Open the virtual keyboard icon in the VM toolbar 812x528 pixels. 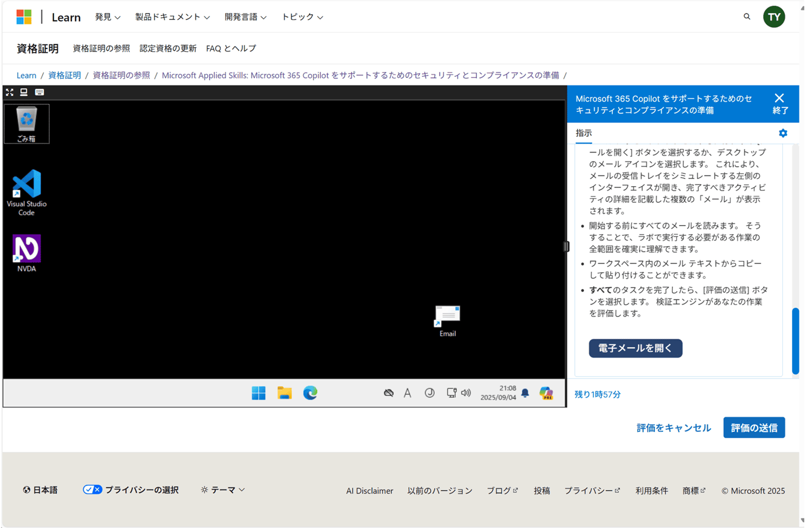(40, 92)
